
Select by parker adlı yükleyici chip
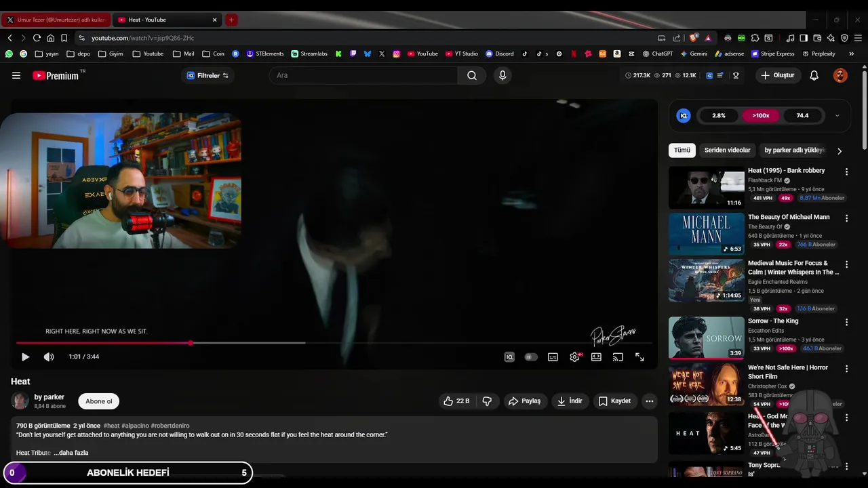(x=794, y=150)
